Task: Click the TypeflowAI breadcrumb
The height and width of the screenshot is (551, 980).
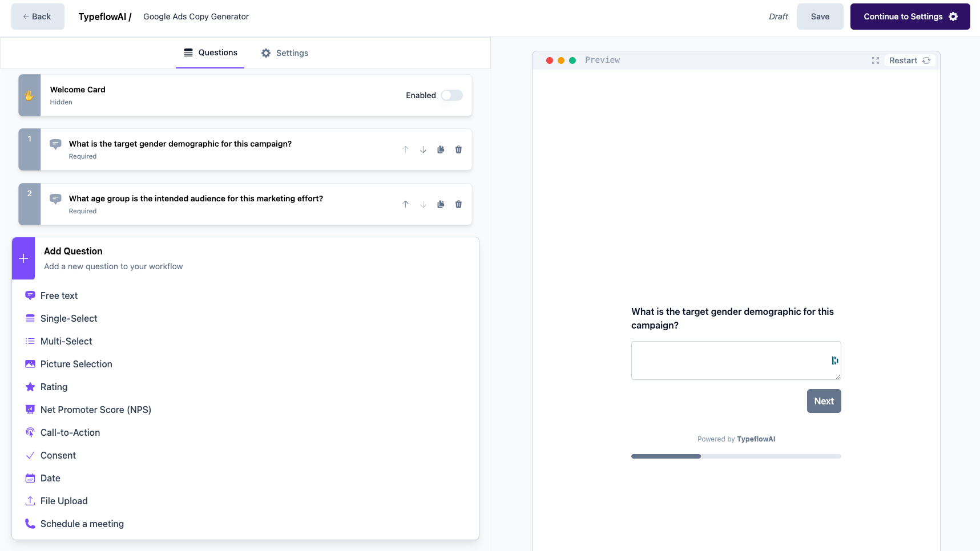Action: pyautogui.click(x=105, y=17)
